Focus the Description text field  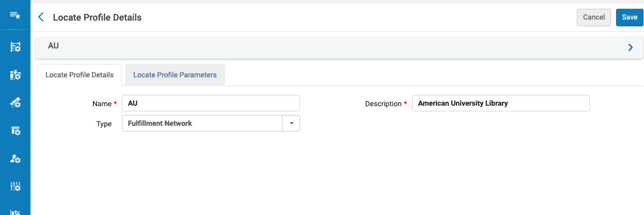[500, 103]
